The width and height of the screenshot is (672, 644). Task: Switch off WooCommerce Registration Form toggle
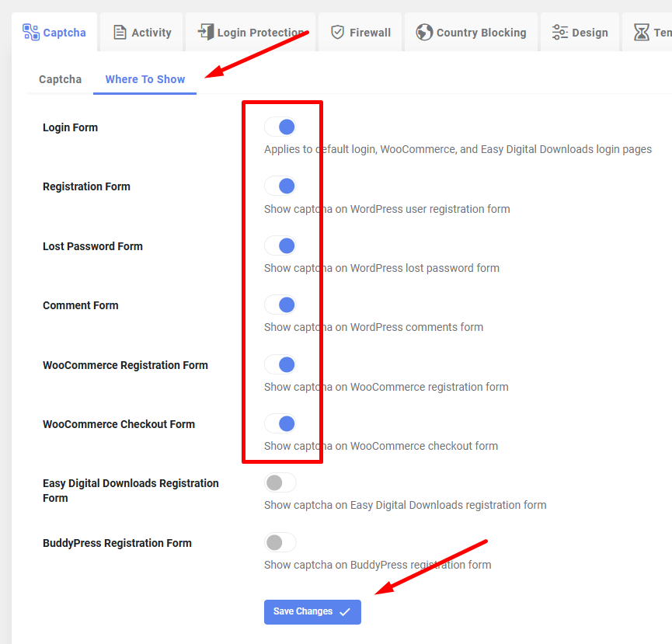point(280,364)
